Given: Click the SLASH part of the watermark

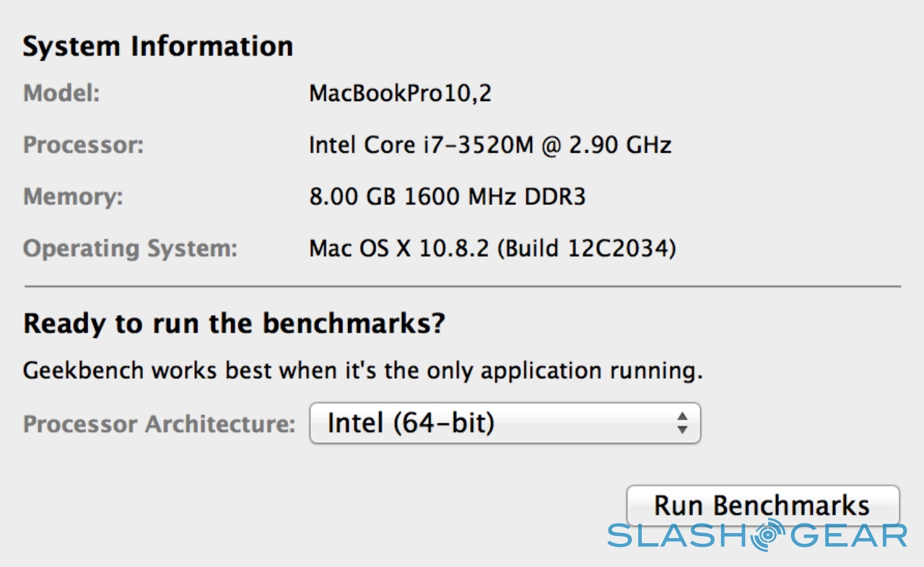Looking at the screenshot, I should pos(679,536).
